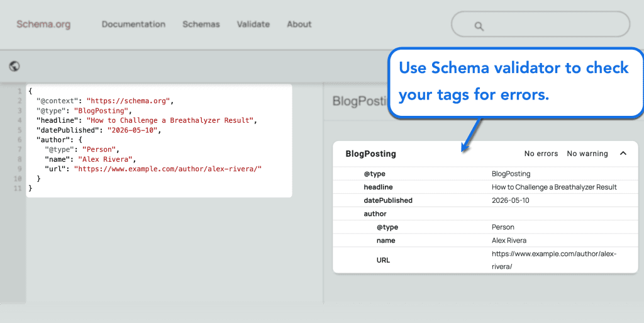Click the author URL value in results

(554, 260)
